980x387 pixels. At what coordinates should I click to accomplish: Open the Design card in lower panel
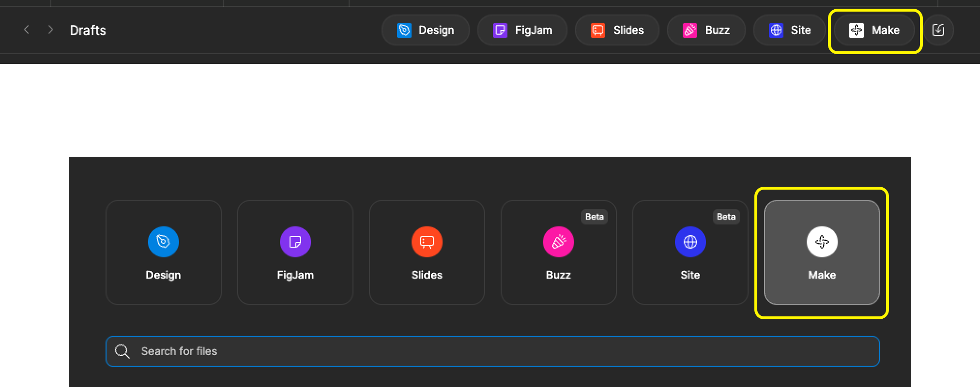coord(164,253)
